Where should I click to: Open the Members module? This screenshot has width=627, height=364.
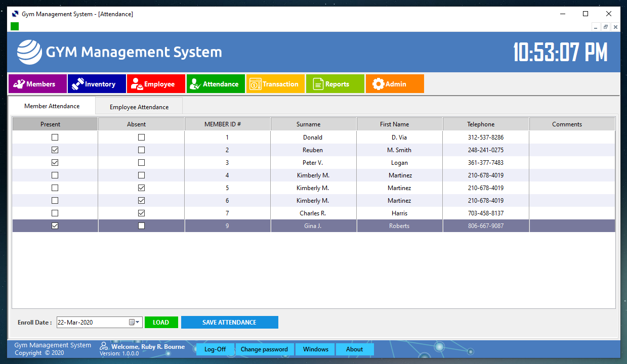tap(37, 84)
